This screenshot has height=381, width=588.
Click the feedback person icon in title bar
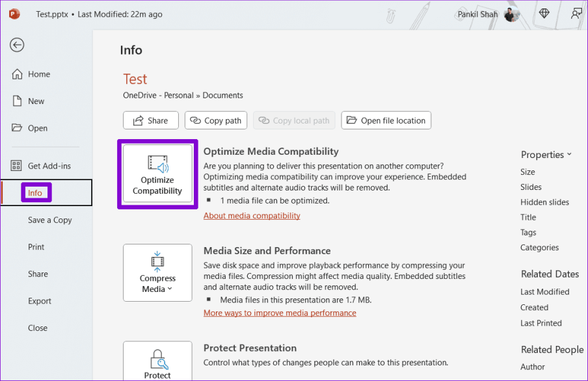coord(576,14)
